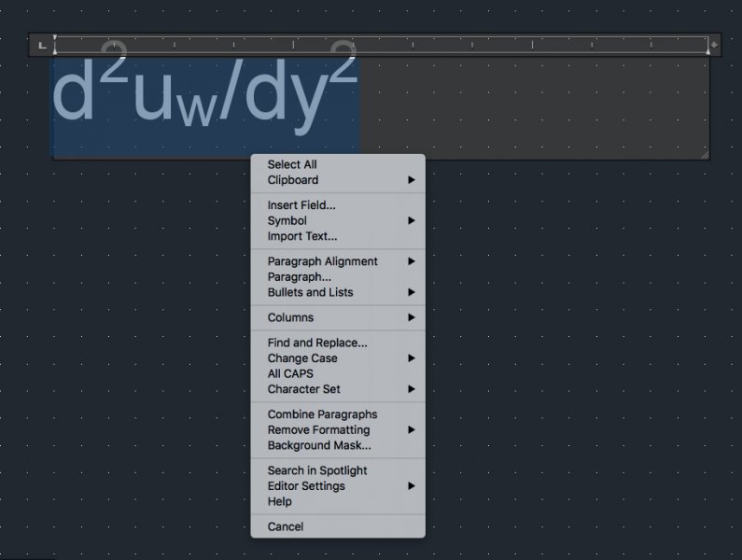The height and width of the screenshot is (560, 742).
Task: Click the tab-stop type icon on ruler
Action: click(x=43, y=46)
